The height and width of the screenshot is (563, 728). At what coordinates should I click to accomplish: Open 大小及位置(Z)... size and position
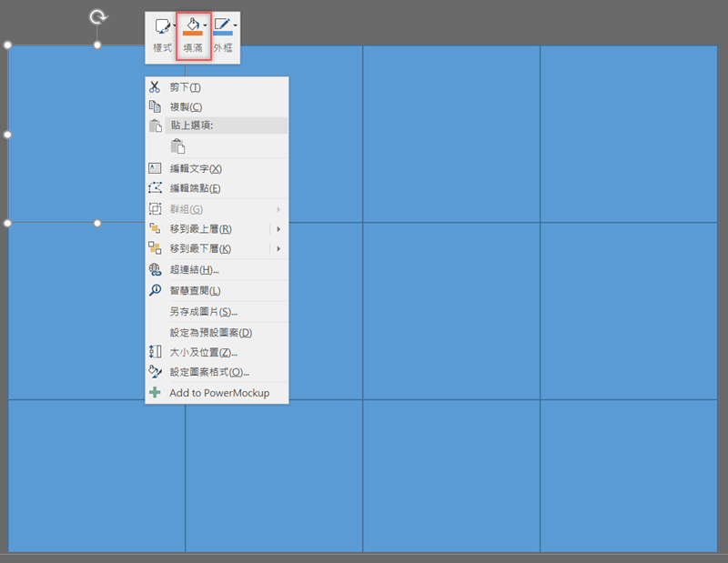217,352
